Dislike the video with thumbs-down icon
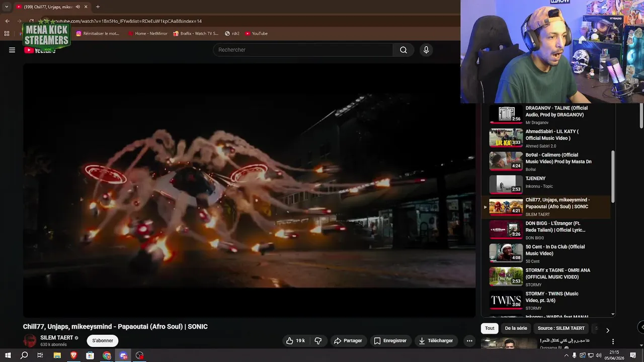The height and width of the screenshot is (362, 644). [318, 340]
